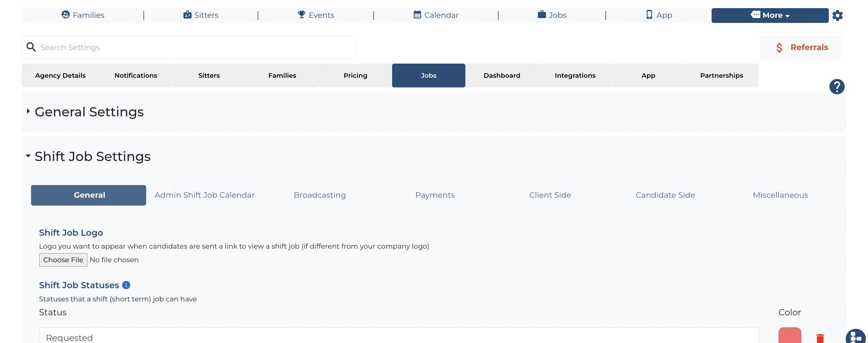Switch to the Broadcasting sub-tab
The image size is (868, 343).
click(320, 195)
